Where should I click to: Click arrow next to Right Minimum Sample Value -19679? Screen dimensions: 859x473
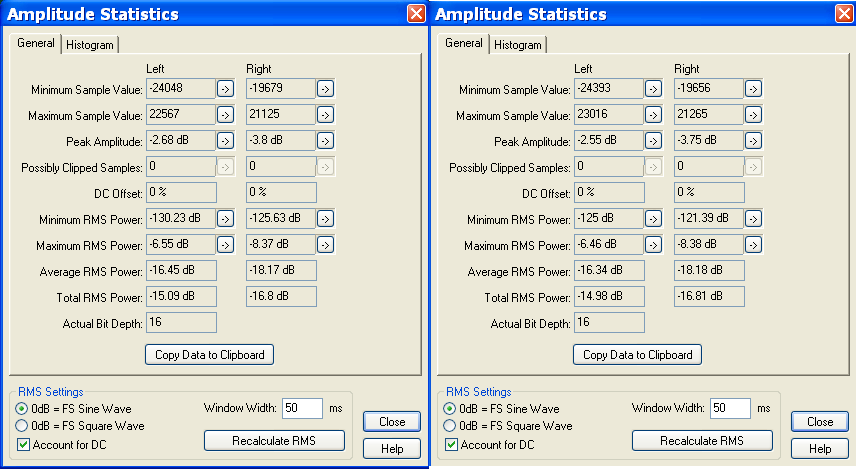click(325, 89)
